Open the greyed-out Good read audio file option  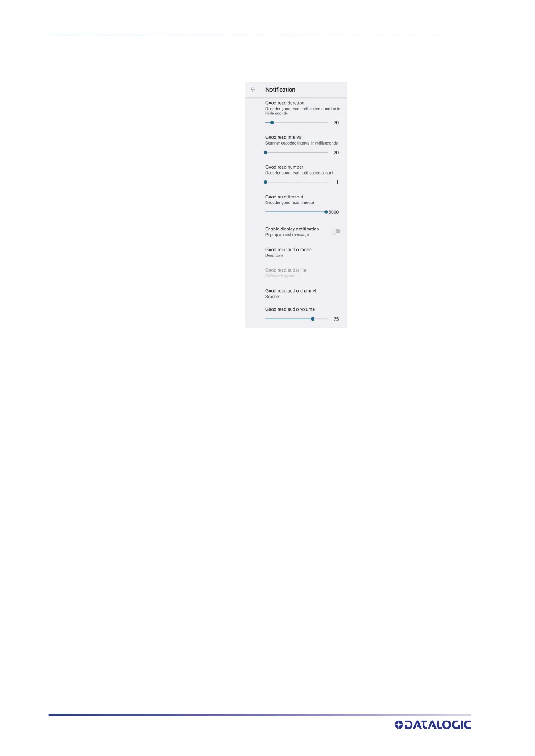point(296,273)
